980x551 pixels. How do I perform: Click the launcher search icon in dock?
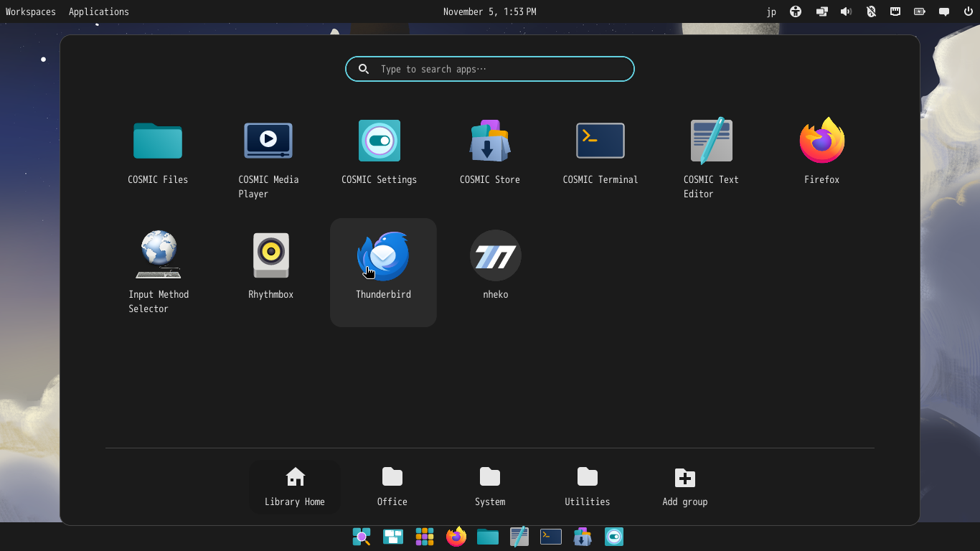[362, 537]
